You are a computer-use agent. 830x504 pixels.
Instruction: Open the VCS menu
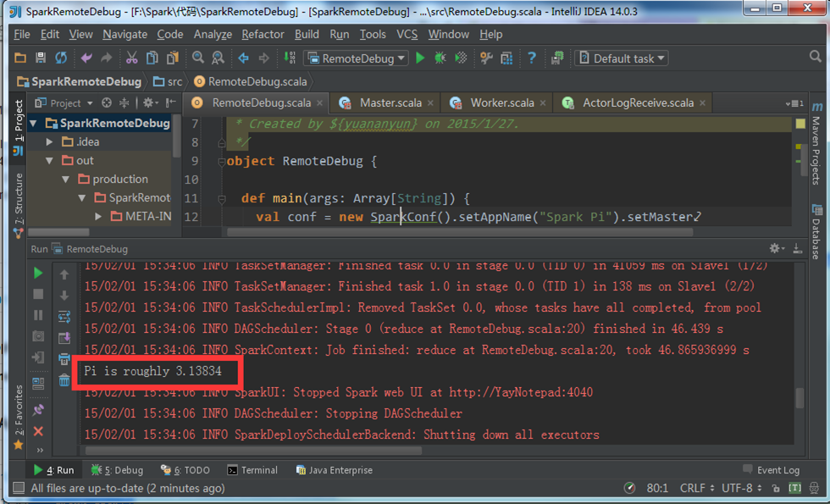click(407, 35)
